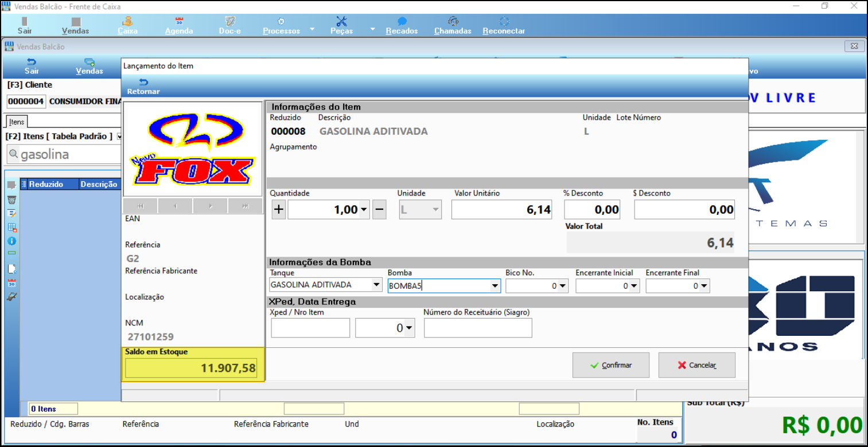Select the Itens tab
This screenshot has width=868, height=447.
(17, 121)
